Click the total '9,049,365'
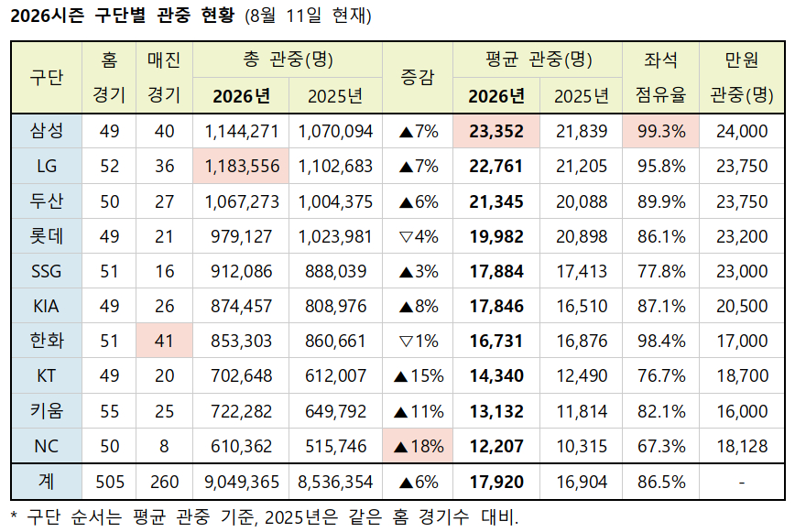795x532 pixels. pyautogui.click(x=242, y=482)
